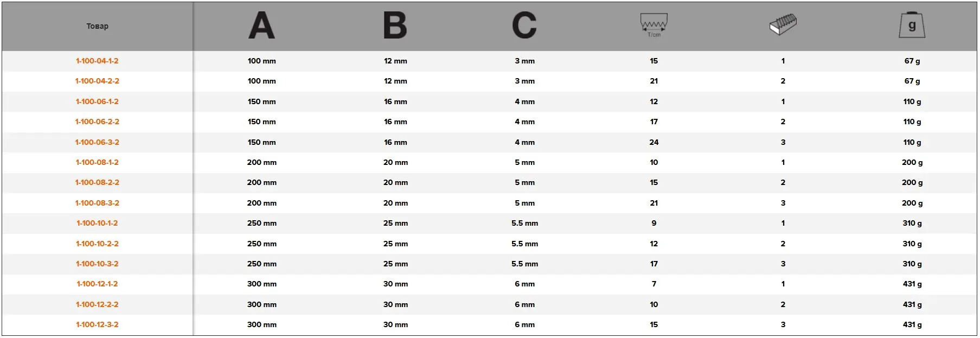Open product code 1-100-12-3-2

coord(97,324)
